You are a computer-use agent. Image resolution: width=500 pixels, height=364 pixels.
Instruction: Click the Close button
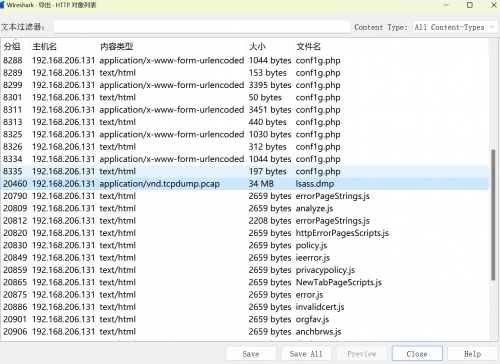click(417, 354)
